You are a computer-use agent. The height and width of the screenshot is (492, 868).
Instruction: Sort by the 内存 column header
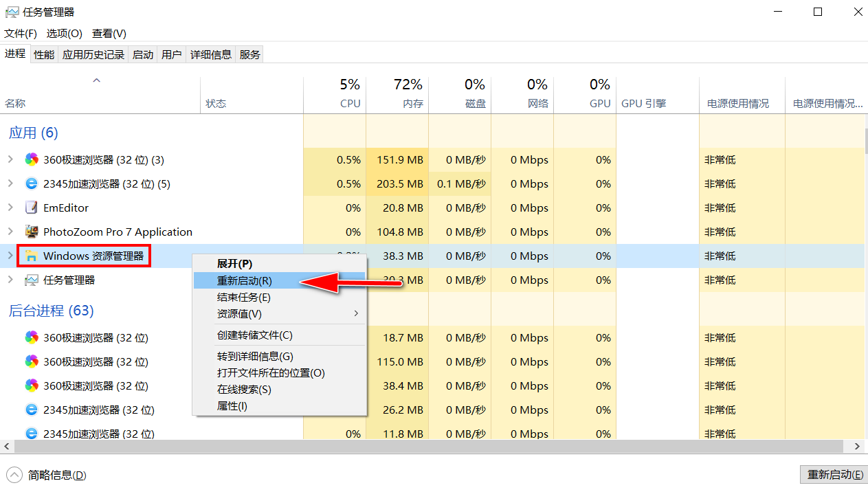click(397, 96)
